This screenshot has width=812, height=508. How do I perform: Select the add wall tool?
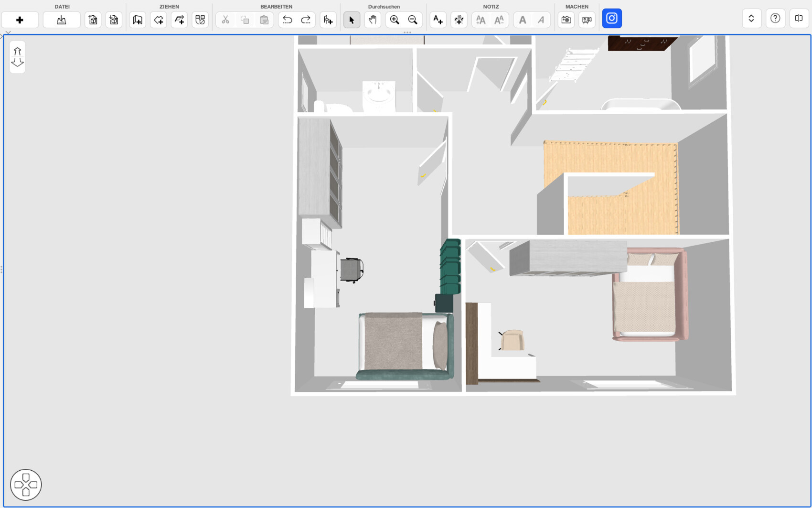coord(138,20)
